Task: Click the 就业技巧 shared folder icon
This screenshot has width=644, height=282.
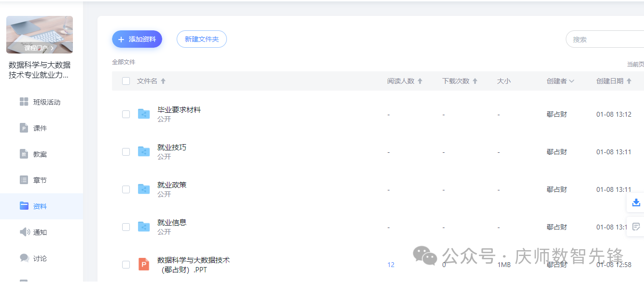Action: click(143, 151)
